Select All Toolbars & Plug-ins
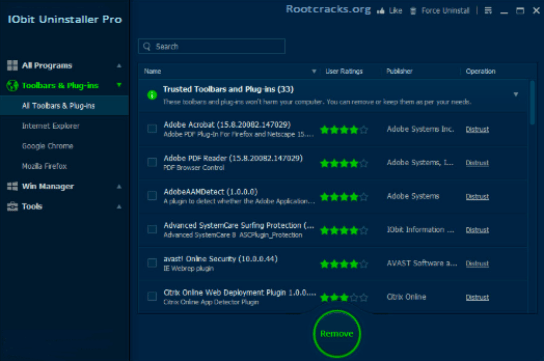Image resolution: width=544 pixels, height=361 pixels. (65, 106)
